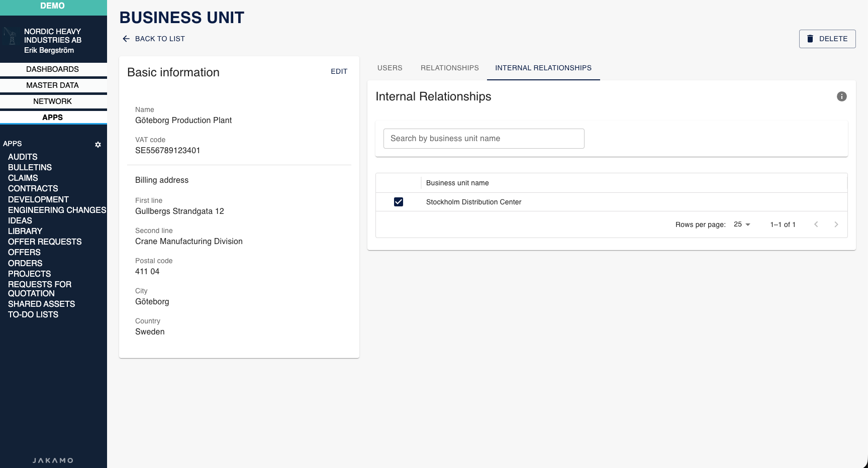Viewport: 868px width, 468px height.
Task: Open Master Data in the sidebar
Action: tap(53, 85)
